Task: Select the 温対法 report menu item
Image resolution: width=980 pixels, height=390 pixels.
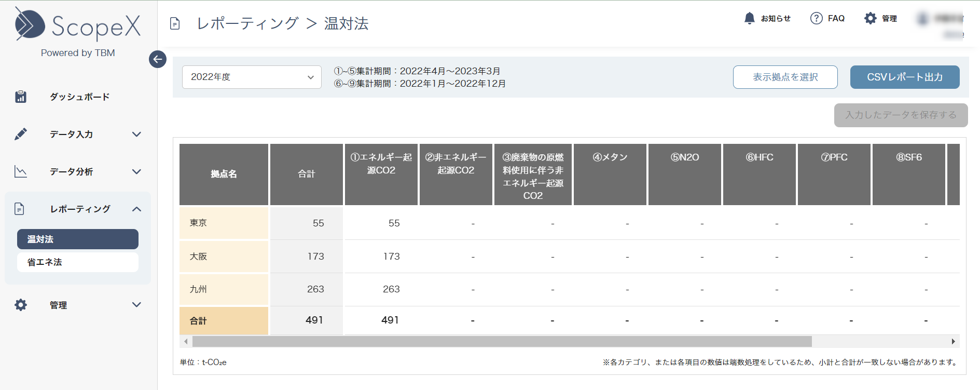Action: tap(78, 239)
